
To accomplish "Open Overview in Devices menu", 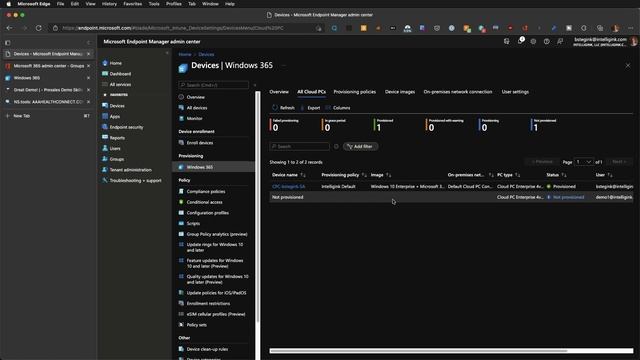I will pos(196,97).
